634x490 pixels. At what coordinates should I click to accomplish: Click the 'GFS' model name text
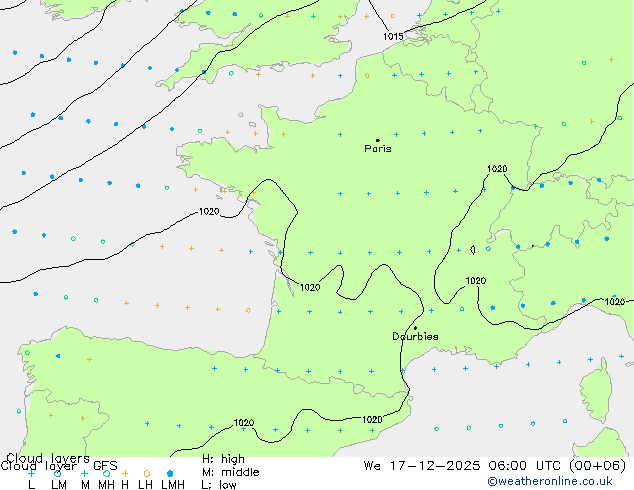[x=105, y=466]
